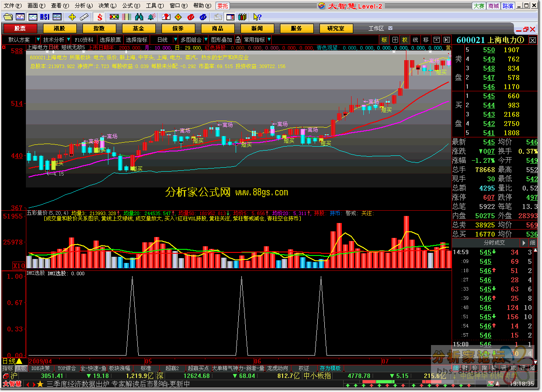Open the 分析 menu
542x392 pixels.
coord(84,6)
